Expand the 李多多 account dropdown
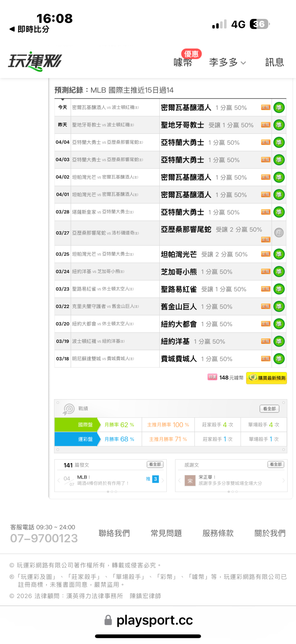The image size is (296, 644). click(x=227, y=62)
